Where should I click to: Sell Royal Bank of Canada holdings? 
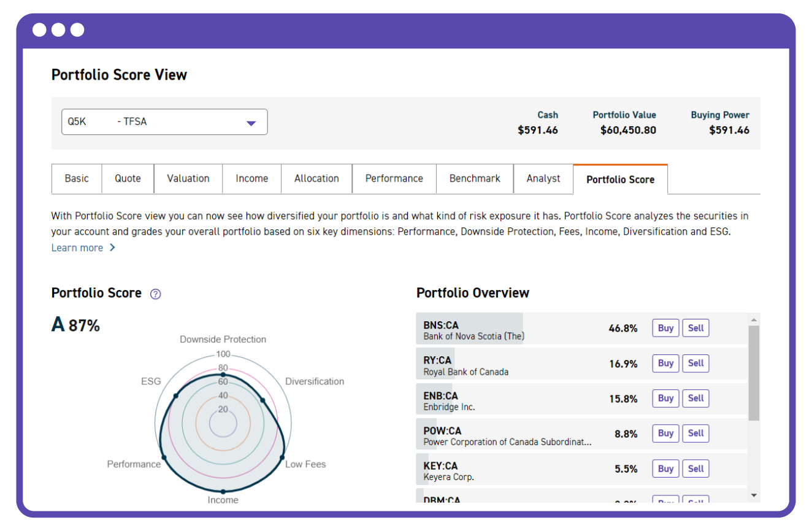coord(695,363)
